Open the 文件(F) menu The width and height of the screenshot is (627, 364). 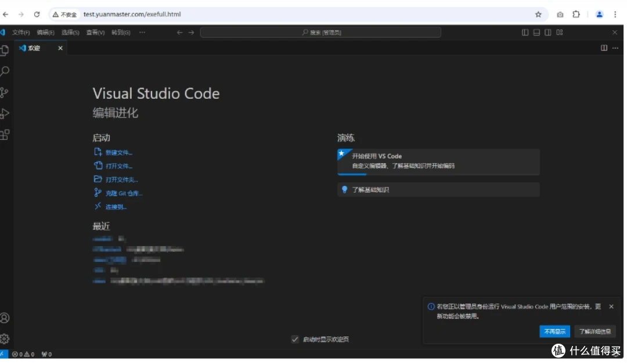(x=21, y=33)
